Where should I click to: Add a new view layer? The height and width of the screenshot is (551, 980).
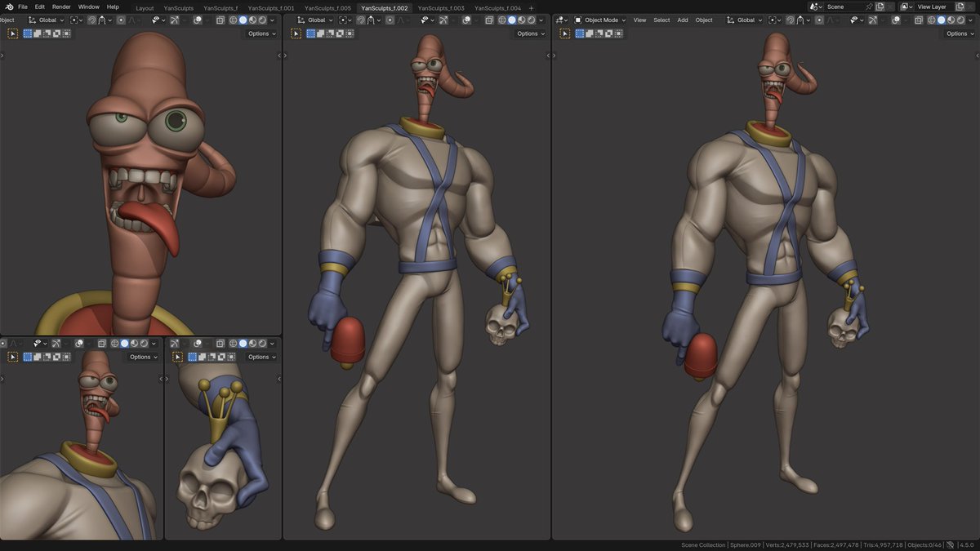tap(960, 7)
